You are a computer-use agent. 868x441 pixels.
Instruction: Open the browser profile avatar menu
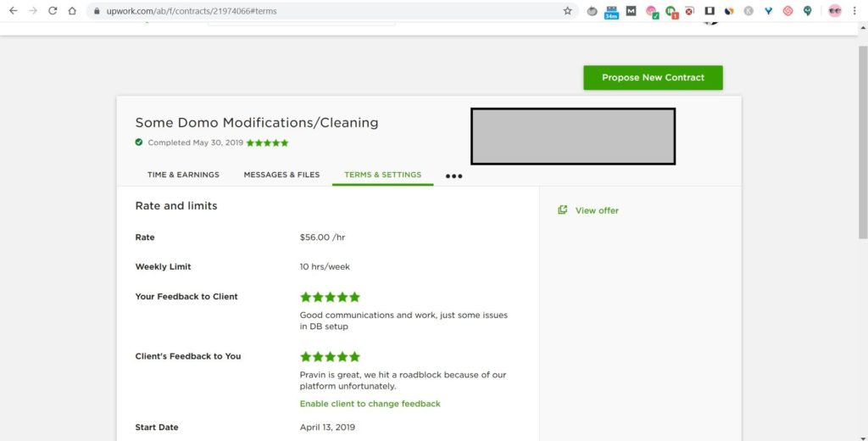click(x=835, y=11)
